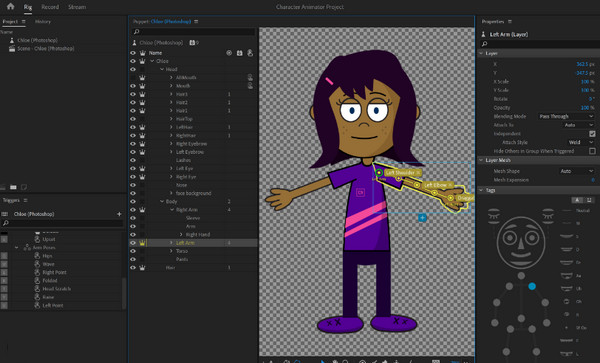Viewport: 600px width, 363px height.
Task: Toggle crown independence icon for Left Eye
Action: point(142,168)
